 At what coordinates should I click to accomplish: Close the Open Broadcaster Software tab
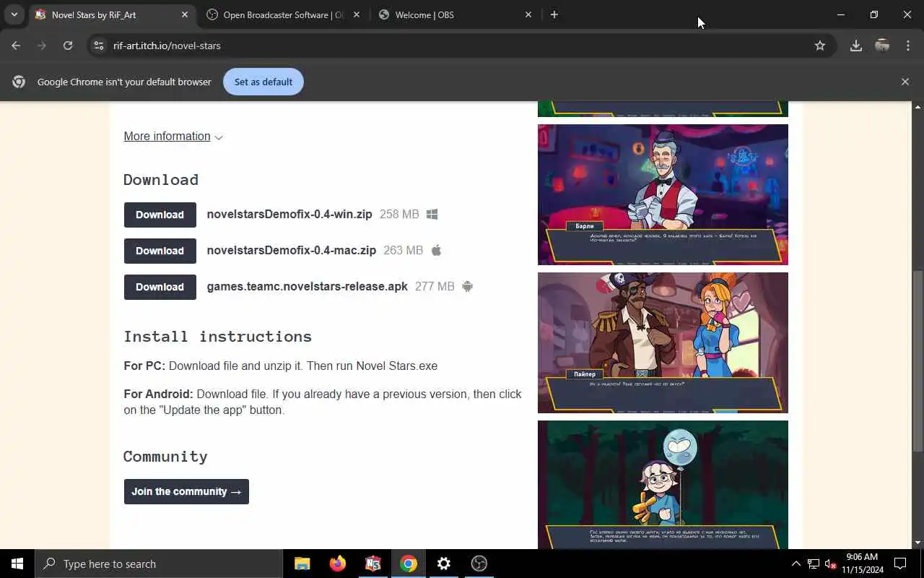(x=357, y=14)
